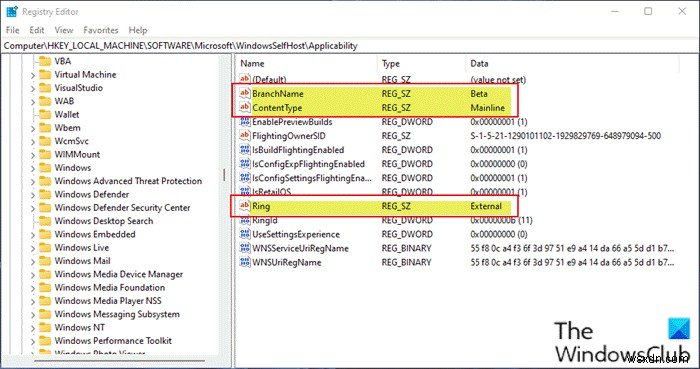Viewport: 700px width, 369px height.
Task: Click the IsBuildFlightingEnabled DWORD icon
Action: coord(245,150)
